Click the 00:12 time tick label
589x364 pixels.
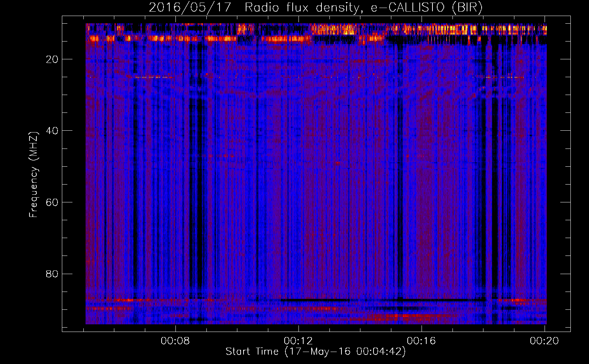(299, 341)
